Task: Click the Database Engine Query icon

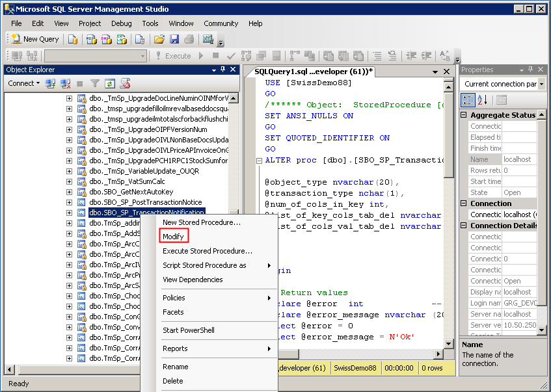Action: click(x=73, y=39)
